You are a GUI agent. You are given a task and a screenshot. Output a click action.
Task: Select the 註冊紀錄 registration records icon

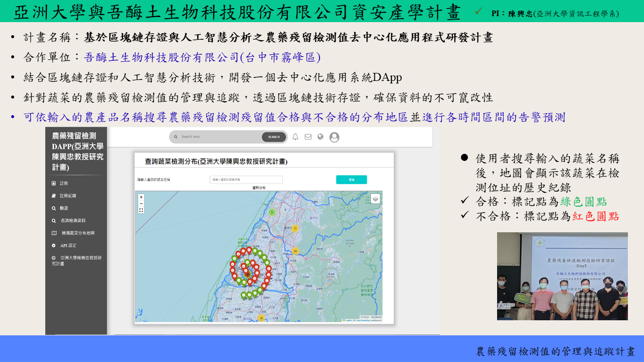[54, 196]
